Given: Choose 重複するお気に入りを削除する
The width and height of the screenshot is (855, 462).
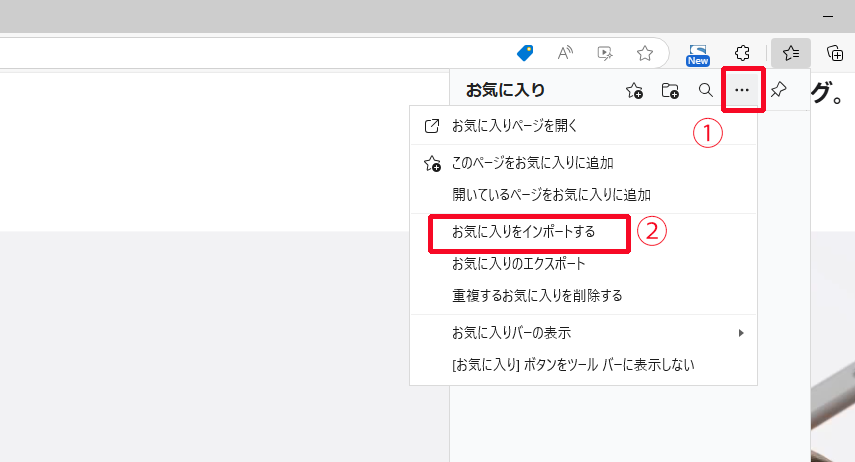Looking at the screenshot, I should click(583, 296).
